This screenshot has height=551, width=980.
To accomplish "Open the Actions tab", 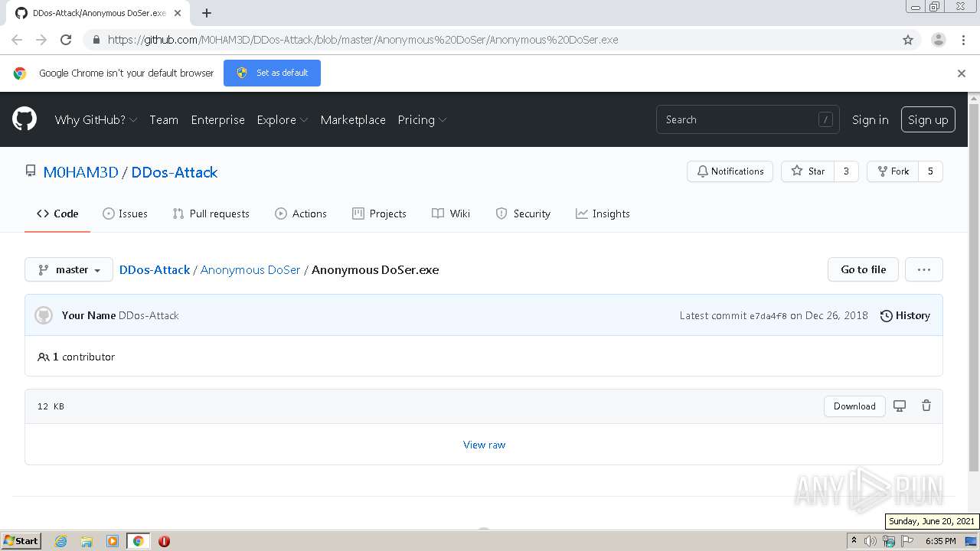I will [x=301, y=214].
